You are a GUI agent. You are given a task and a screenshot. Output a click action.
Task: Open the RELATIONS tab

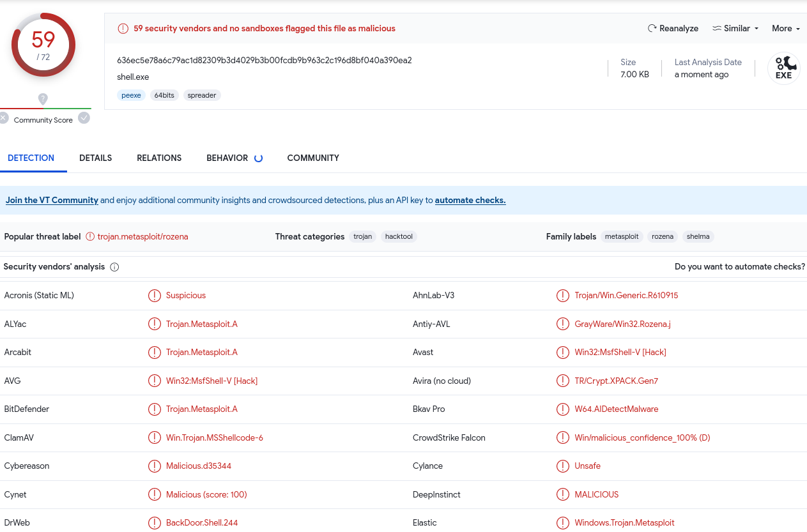click(159, 158)
